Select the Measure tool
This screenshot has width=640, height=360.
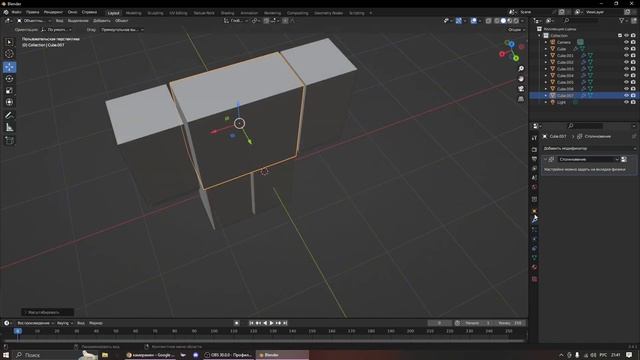coord(9,128)
